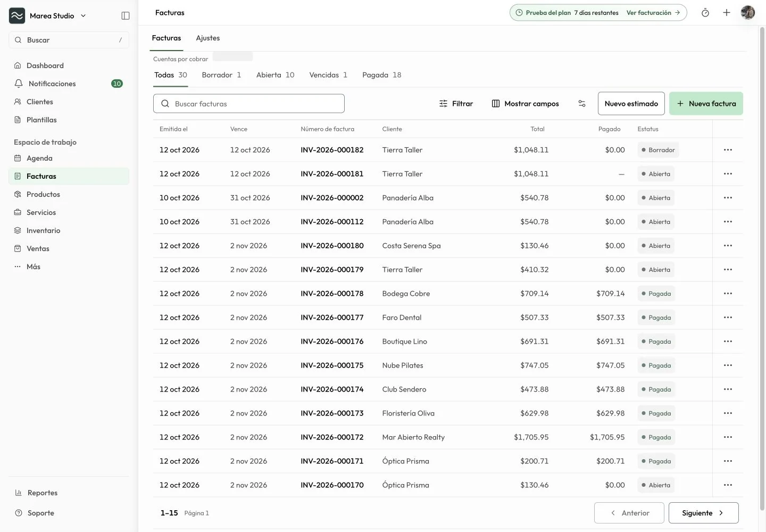Click the Borrador status badge
This screenshot has height=532, width=766.
[x=658, y=150]
